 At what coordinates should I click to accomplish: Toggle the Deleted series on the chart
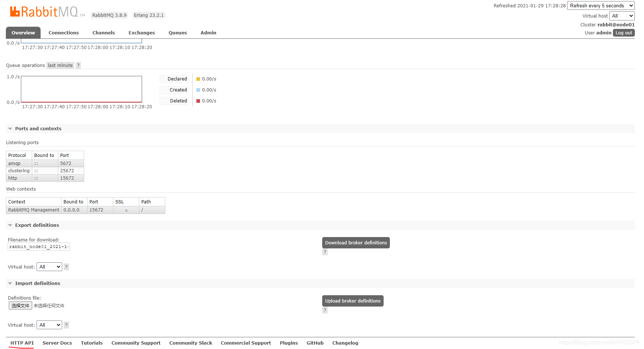coord(174,101)
